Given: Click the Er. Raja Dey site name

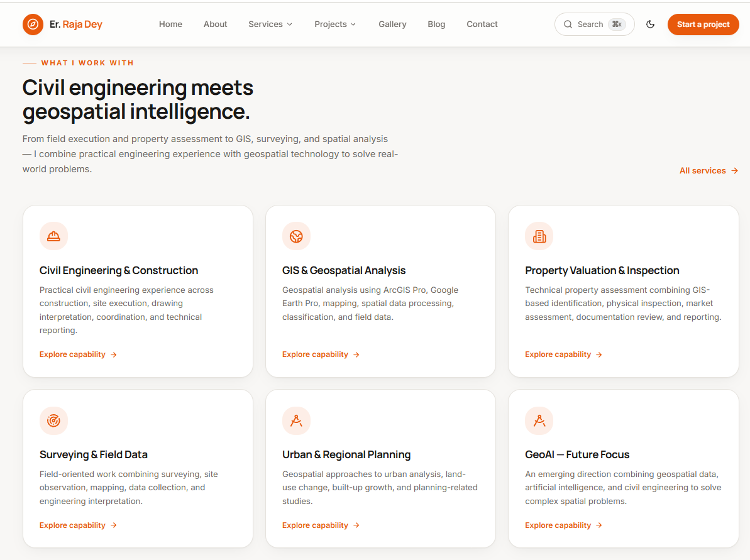Looking at the screenshot, I should click(76, 25).
